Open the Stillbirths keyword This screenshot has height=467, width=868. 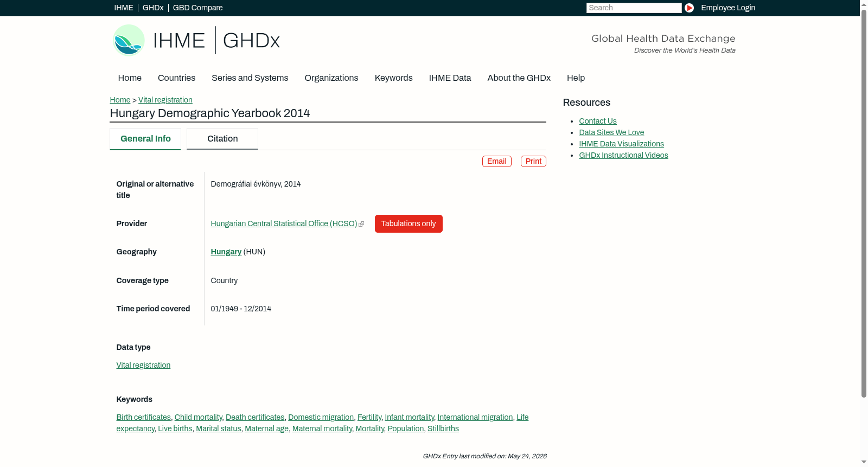pyautogui.click(x=443, y=428)
